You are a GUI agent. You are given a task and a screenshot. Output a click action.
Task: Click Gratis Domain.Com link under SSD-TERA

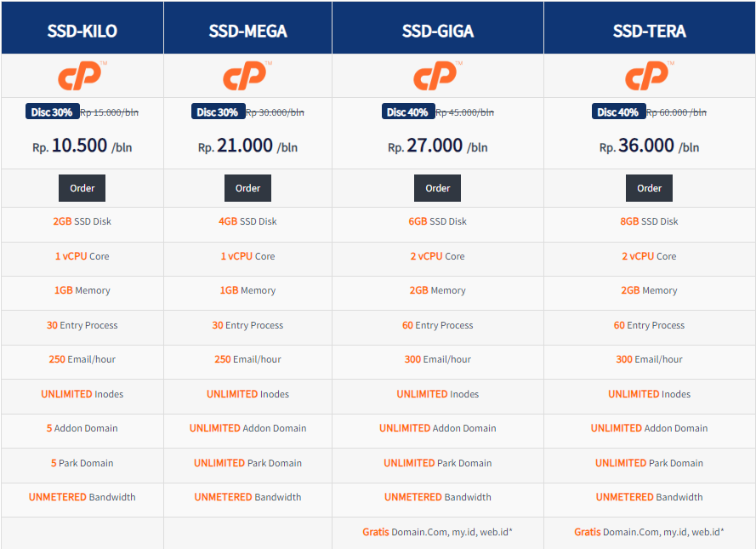coord(649,532)
